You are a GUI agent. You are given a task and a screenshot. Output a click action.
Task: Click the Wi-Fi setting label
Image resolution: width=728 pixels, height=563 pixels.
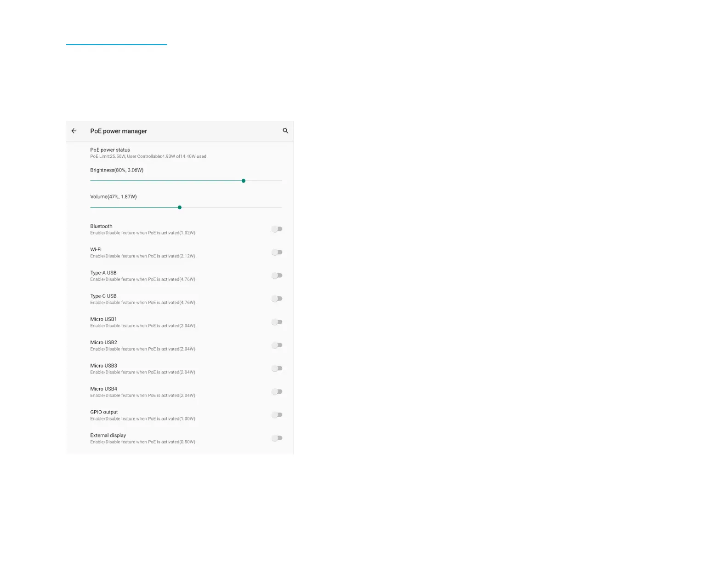pos(96,250)
